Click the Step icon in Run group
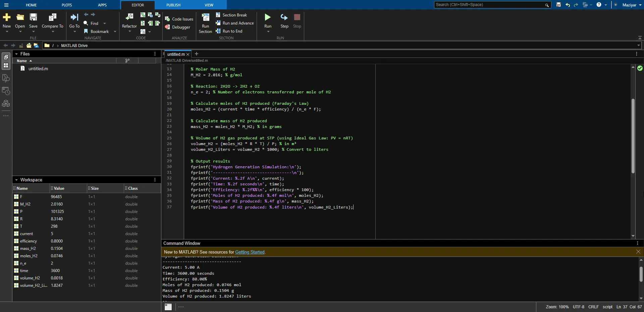Screen dimensions: 644x312 [284, 17]
